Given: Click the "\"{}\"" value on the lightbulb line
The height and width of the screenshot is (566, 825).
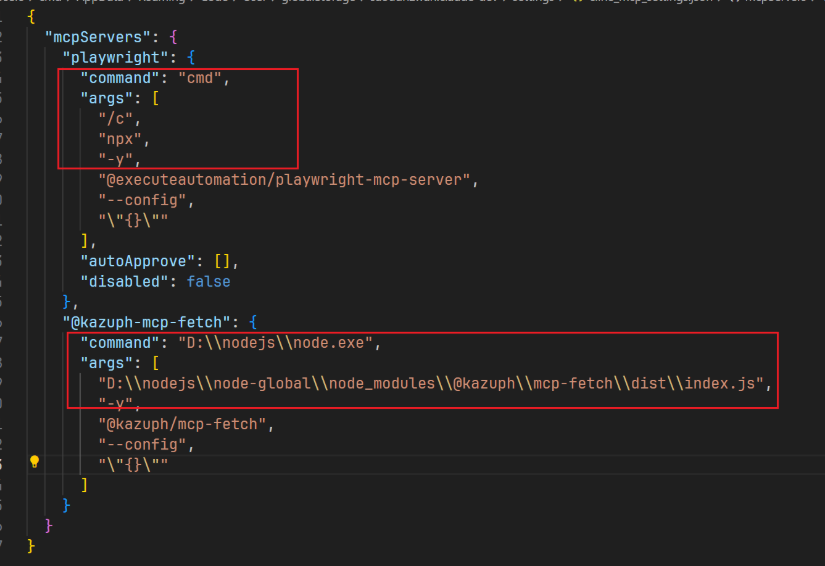Looking at the screenshot, I should pyautogui.click(x=133, y=465).
